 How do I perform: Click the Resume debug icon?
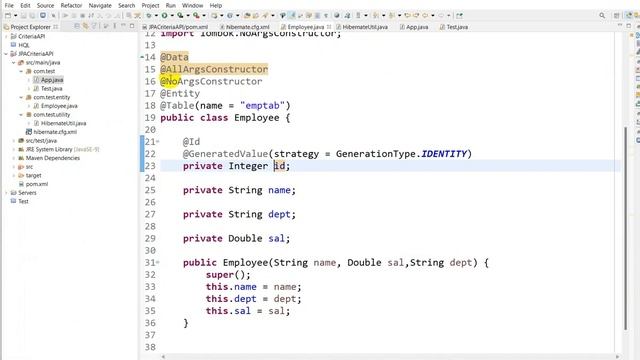(x=65, y=16)
